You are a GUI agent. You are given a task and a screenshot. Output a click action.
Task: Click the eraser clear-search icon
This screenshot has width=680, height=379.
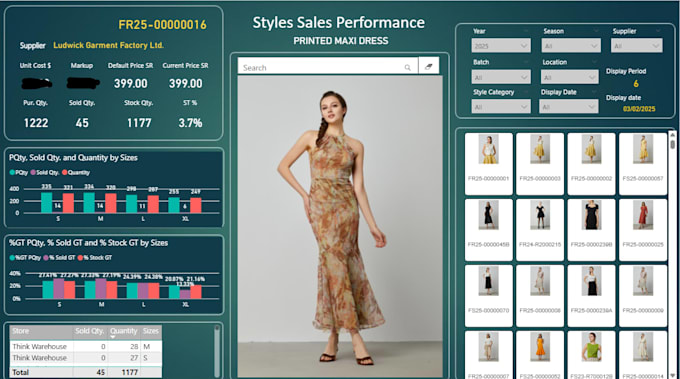428,66
